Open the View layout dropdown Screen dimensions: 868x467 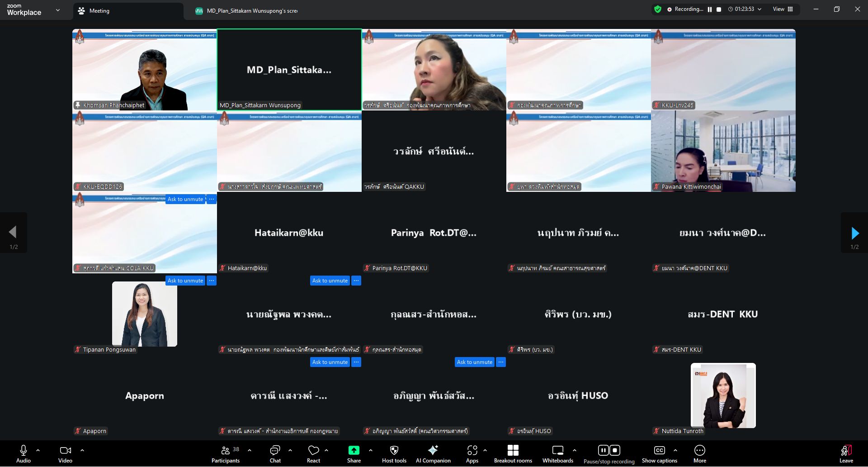click(x=783, y=9)
